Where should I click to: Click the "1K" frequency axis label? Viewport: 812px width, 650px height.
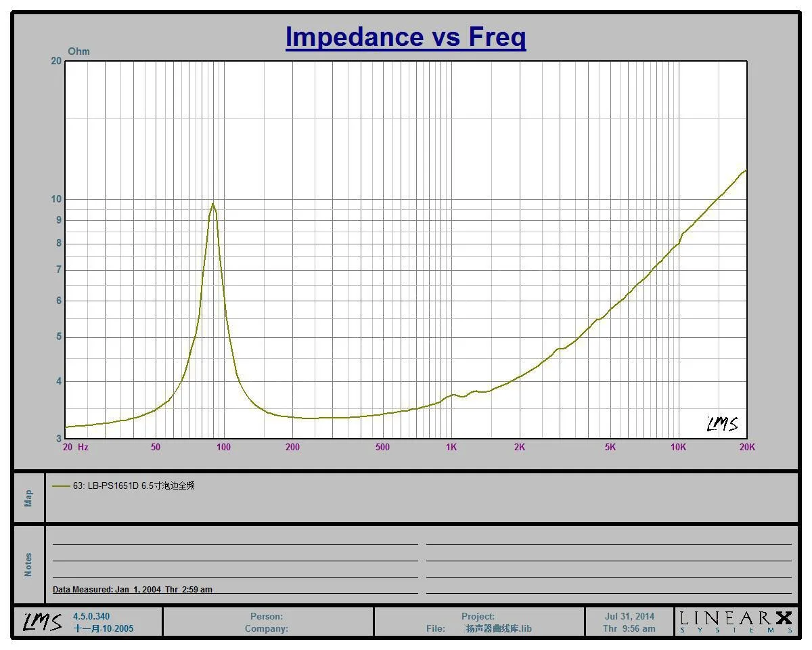pyautogui.click(x=451, y=447)
